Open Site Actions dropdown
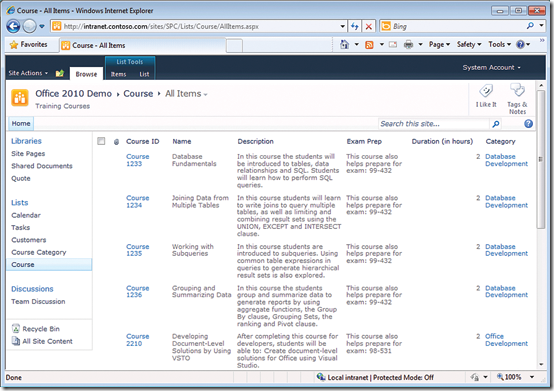The height and width of the screenshot is (391, 554). tap(28, 73)
